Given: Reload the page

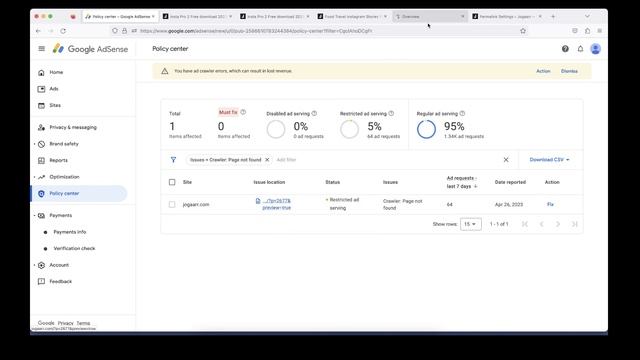Looking at the screenshot, I should (63, 31).
